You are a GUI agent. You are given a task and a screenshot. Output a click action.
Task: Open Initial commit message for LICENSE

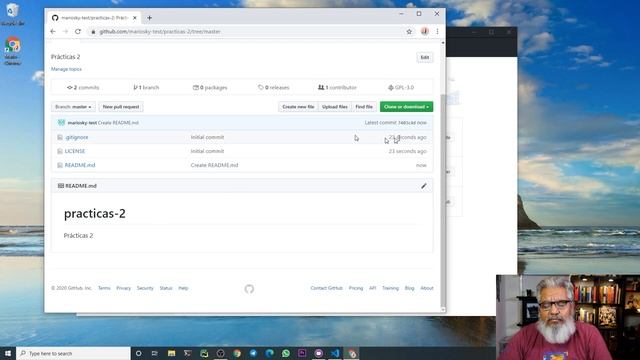[207, 151]
